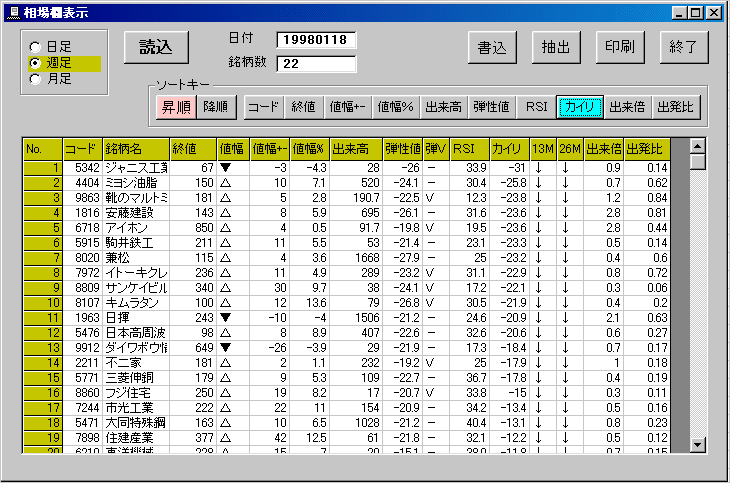730x483 pixels.
Task: Click the V mark for 靴のマルトミ
Action: 430,198
